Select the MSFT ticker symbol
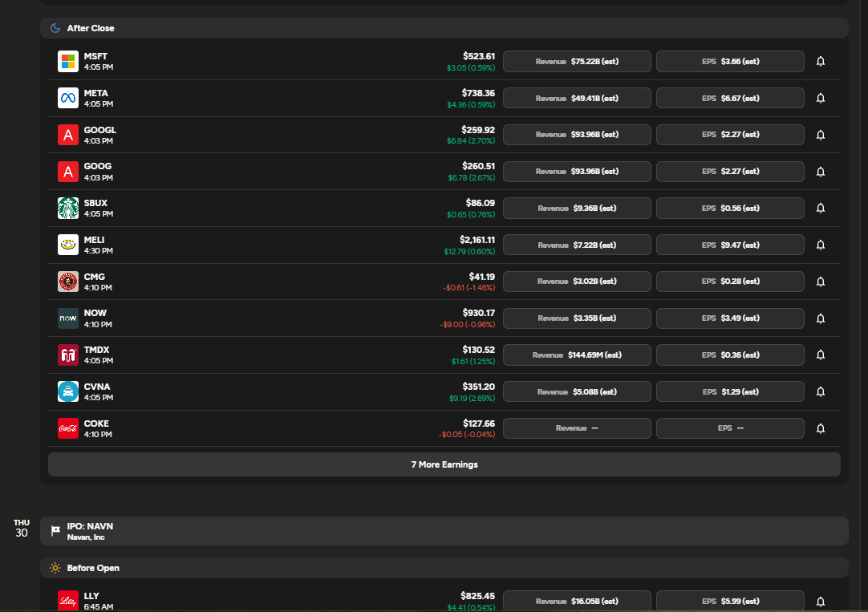 tap(95, 56)
